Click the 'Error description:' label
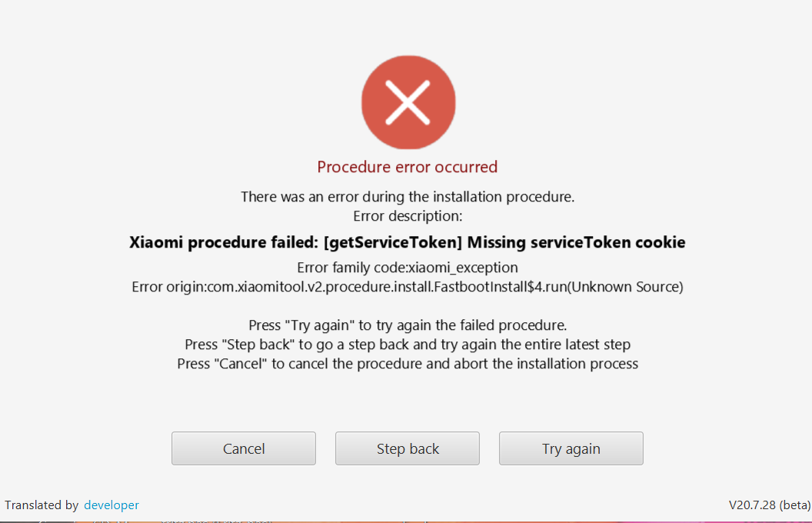The width and height of the screenshot is (812, 523). (407, 216)
